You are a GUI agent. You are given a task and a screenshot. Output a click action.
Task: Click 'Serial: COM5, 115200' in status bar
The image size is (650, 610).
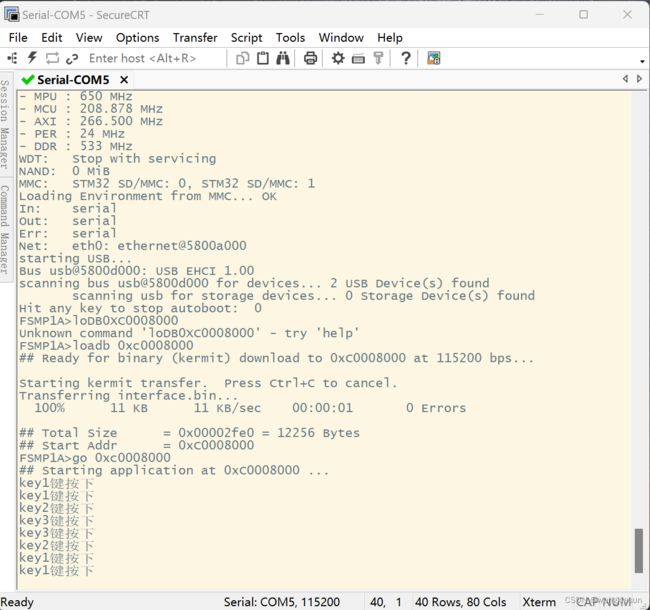pos(282,602)
